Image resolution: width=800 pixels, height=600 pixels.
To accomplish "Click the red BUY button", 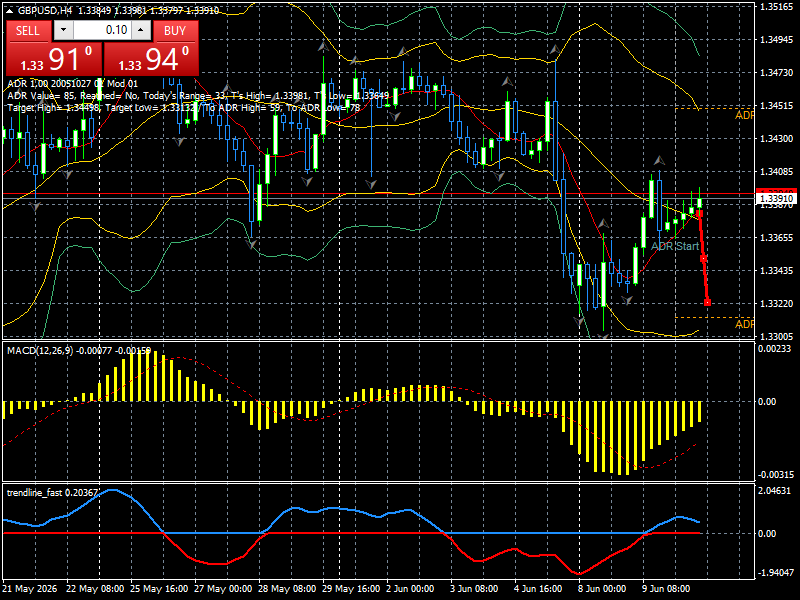I will point(175,31).
